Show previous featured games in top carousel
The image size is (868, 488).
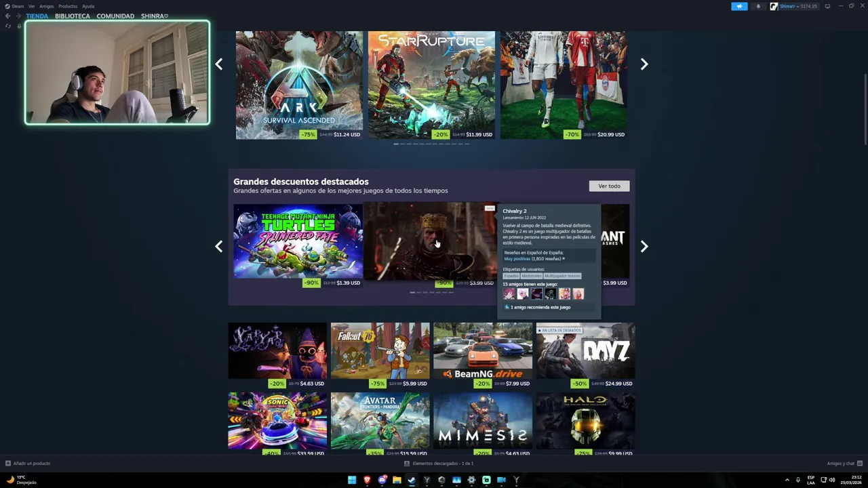coord(218,64)
